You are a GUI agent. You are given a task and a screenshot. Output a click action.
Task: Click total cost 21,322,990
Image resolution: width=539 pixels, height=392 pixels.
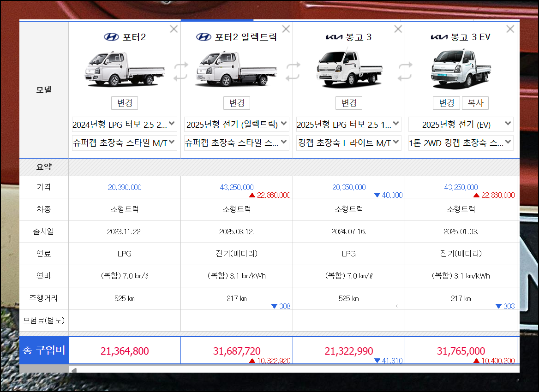tap(348, 351)
